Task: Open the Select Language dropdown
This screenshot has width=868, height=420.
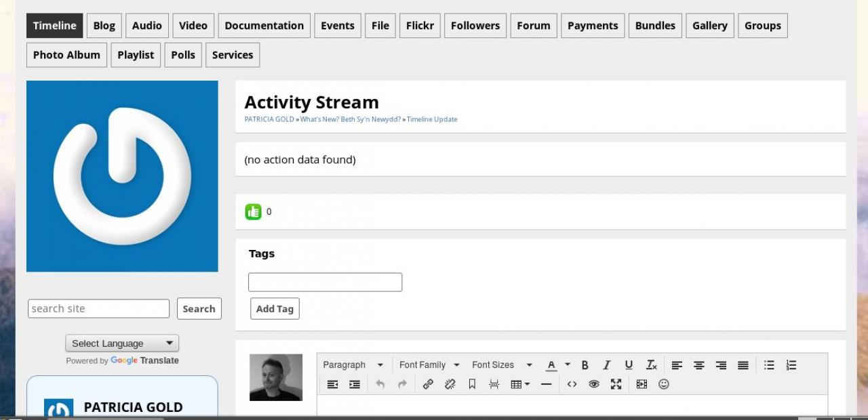Action: coord(122,343)
